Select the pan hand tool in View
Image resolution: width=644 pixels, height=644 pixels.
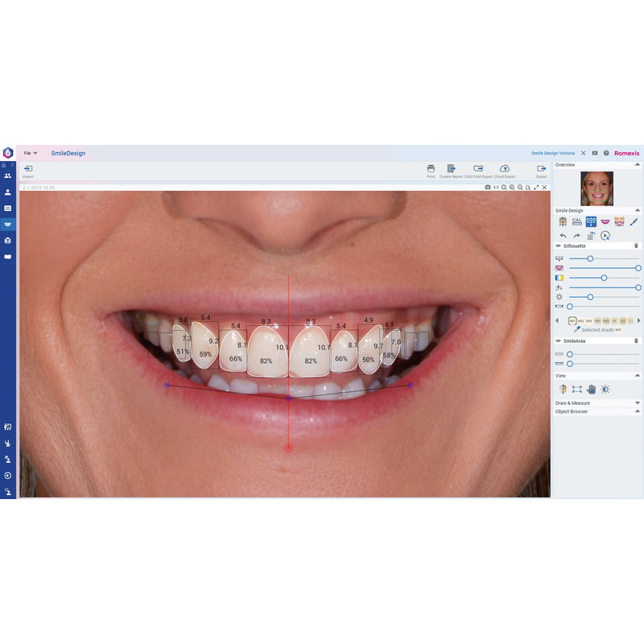pos(591,389)
